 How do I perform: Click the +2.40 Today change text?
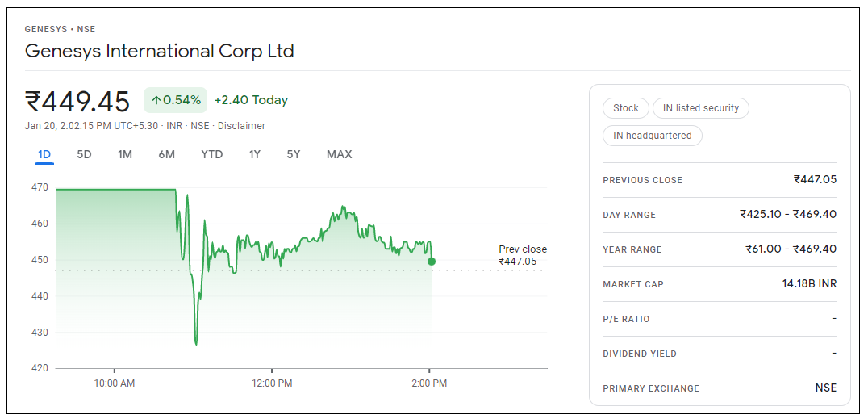[252, 100]
